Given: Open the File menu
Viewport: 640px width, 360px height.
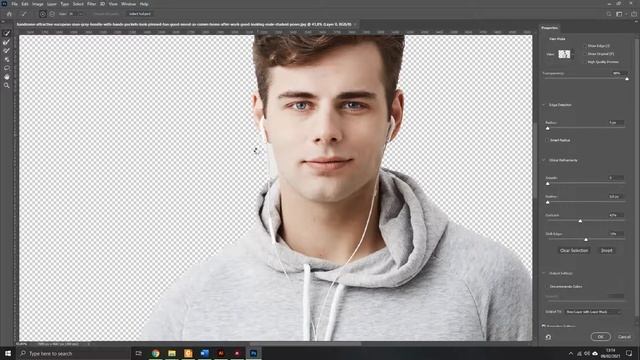Looking at the screenshot, I should (14, 4).
